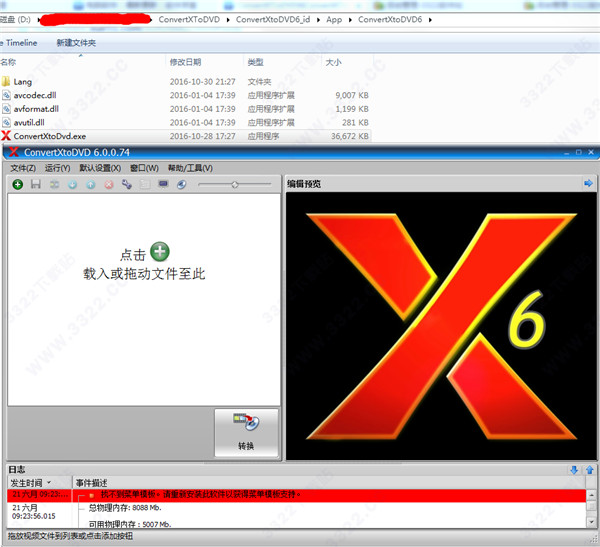Click the move down arrow toolbar icon
This screenshot has height=547, width=600.
point(72,185)
